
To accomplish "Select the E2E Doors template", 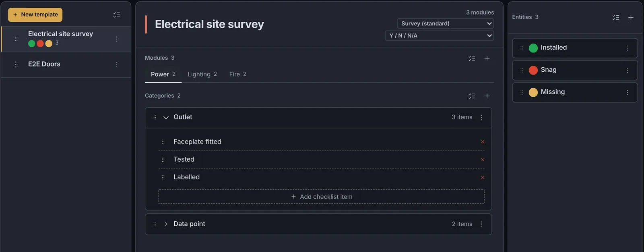I will point(66,65).
